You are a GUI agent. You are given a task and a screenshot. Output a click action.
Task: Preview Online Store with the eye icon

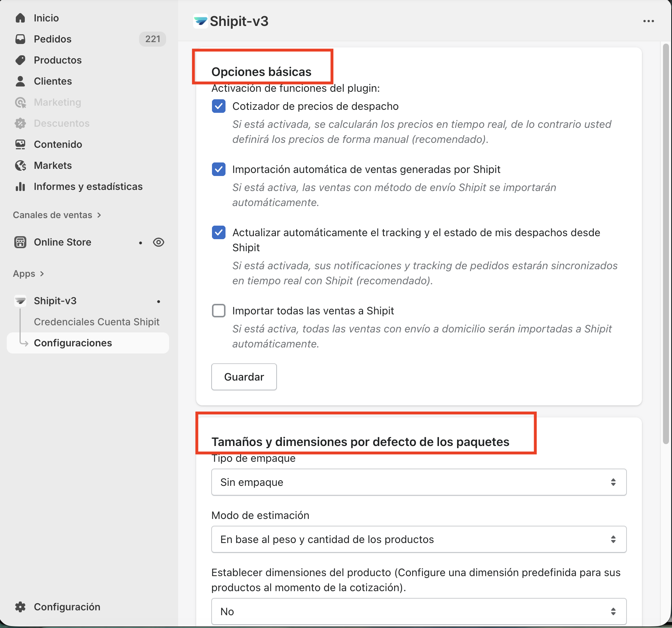[x=159, y=242]
